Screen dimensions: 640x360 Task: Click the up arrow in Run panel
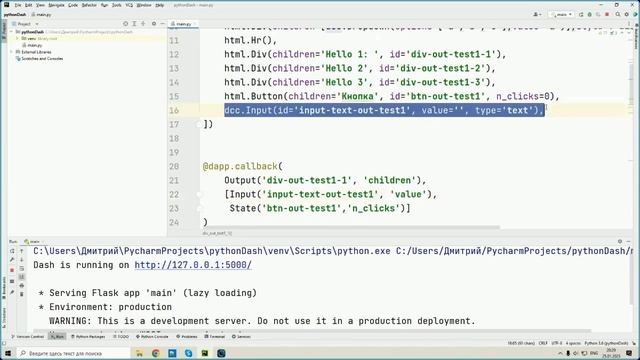[22, 251]
